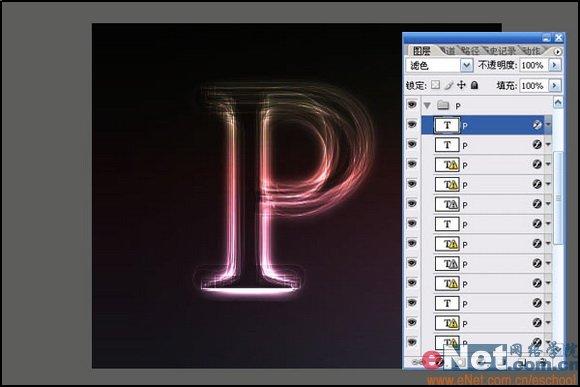Expand effects arrow on highlighted layer
The height and width of the screenshot is (387, 580).
tap(548, 125)
